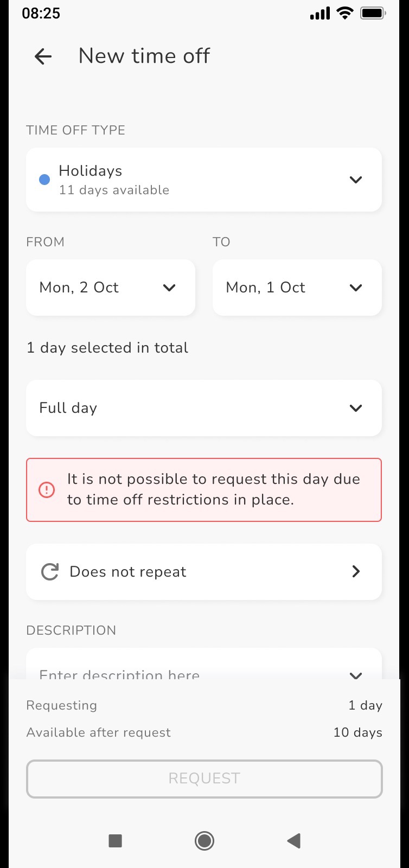Image resolution: width=409 pixels, height=868 pixels.
Task: Click the description field chevron down arrow
Action: tap(356, 675)
